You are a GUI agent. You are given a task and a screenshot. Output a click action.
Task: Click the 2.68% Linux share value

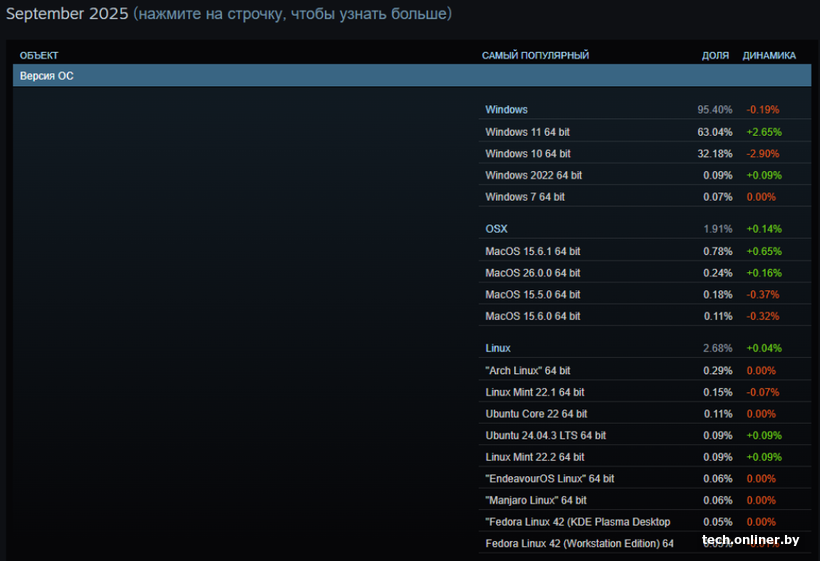pyautogui.click(x=718, y=348)
